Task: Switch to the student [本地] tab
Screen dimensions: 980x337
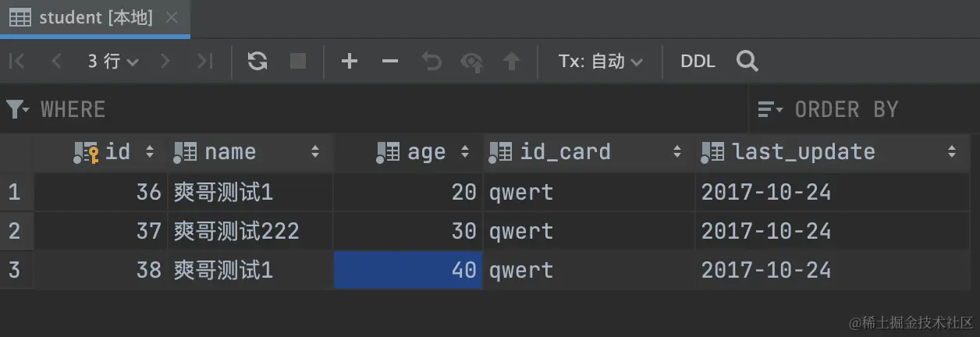Action: point(95,18)
